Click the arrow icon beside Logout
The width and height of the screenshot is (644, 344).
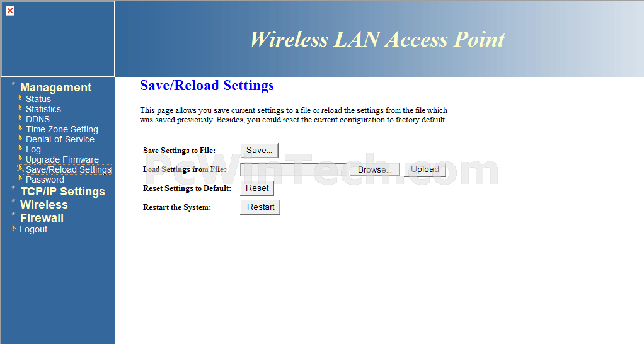14,228
